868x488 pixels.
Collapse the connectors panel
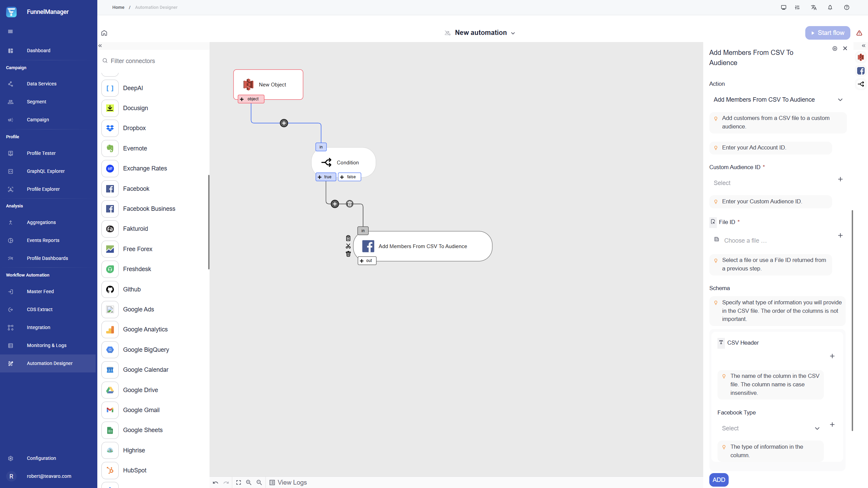point(100,45)
